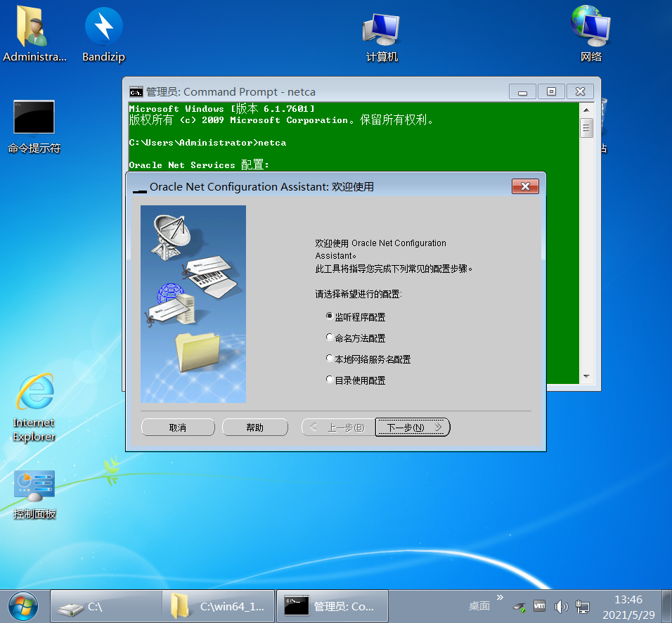Open the 网络 (Network) desktop icon
672x623 pixels.
tap(590, 28)
